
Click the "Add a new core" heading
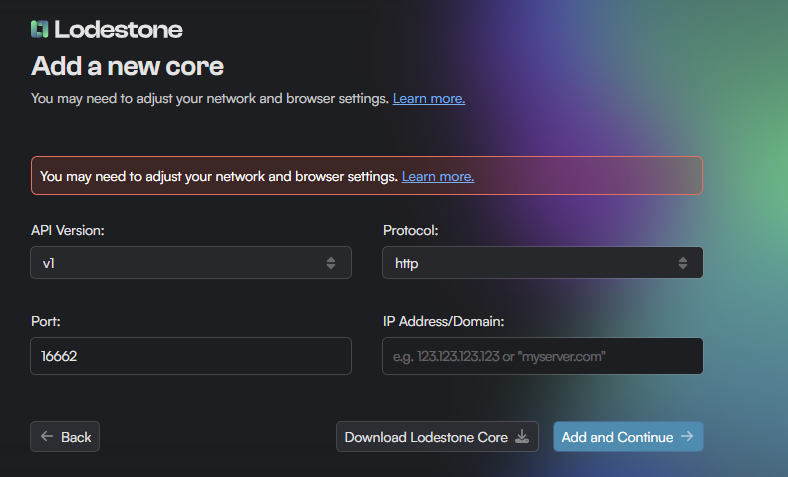coord(128,66)
